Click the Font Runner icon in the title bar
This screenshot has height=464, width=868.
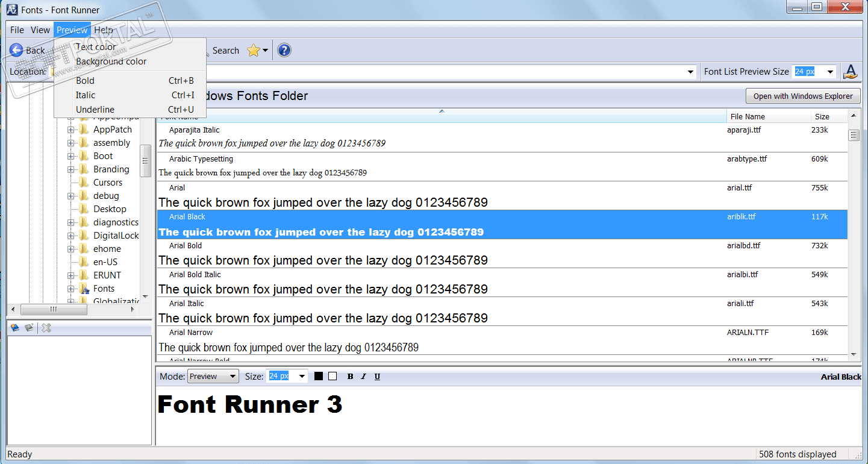pyautogui.click(x=11, y=9)
